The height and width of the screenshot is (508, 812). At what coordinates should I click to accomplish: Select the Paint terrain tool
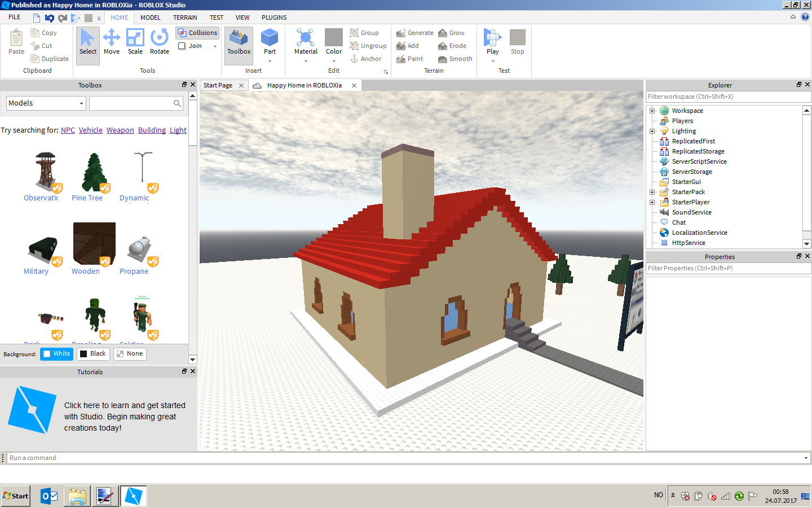tap(410, 59)
